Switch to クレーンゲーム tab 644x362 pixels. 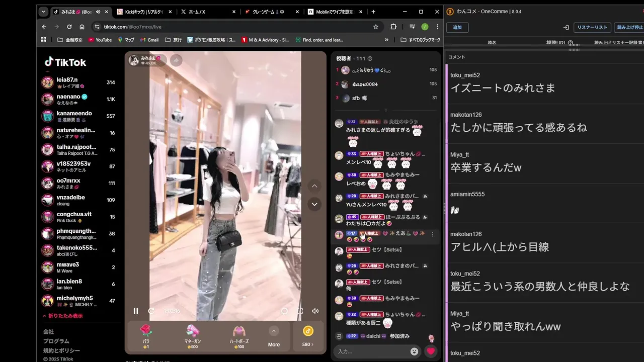[271, 12]
